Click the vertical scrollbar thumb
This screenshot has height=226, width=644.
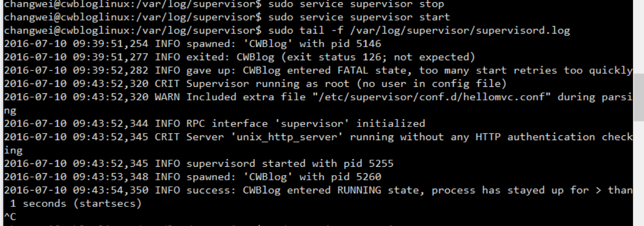tap(638, 97)
